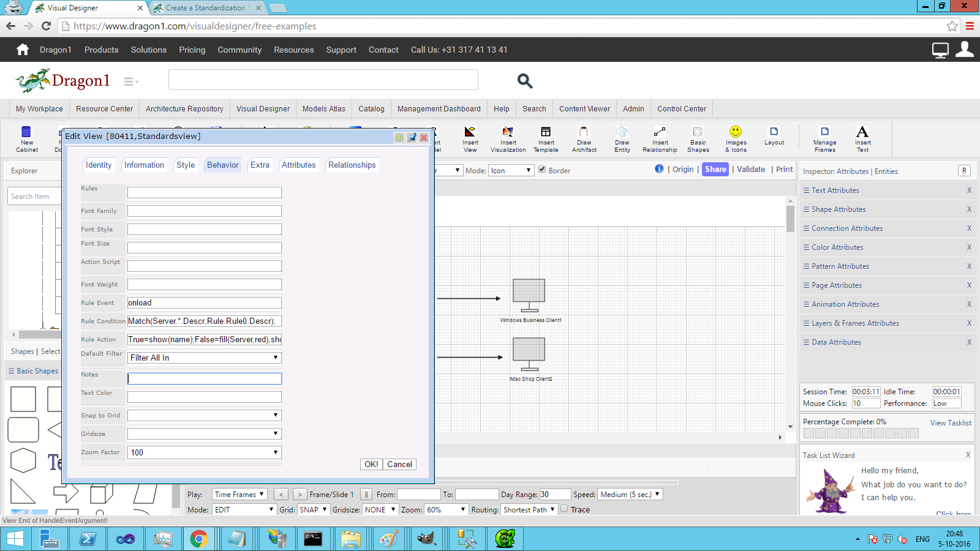Open File Explorer folder in taskbar
980x551 pixels.
pos(351,539)
